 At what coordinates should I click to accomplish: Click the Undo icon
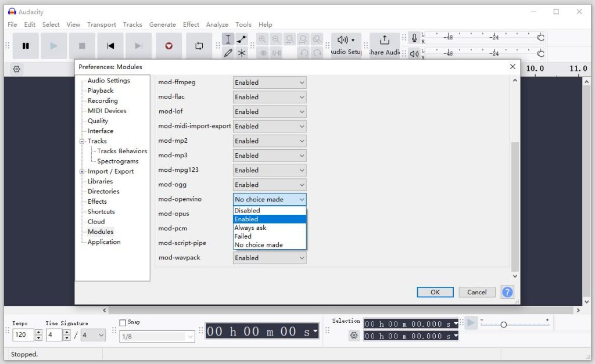[304, 53]
